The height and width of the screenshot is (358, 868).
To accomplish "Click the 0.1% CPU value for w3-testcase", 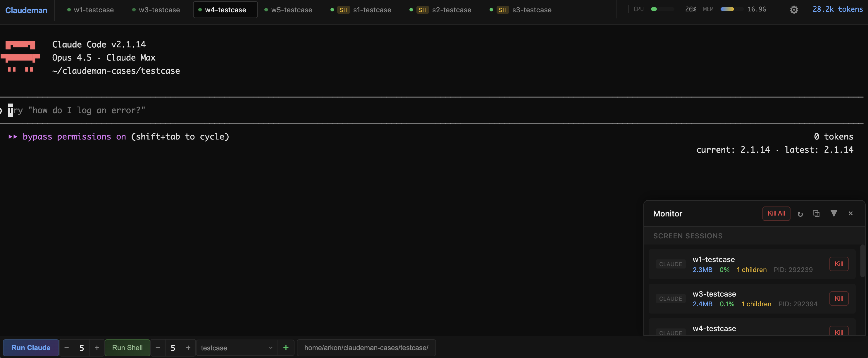I will click(x=727, y=304).
